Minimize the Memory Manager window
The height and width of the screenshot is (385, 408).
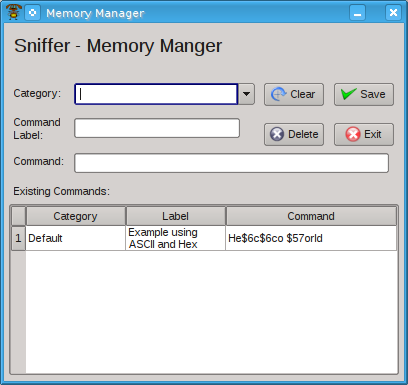click(x=357, y=13)
